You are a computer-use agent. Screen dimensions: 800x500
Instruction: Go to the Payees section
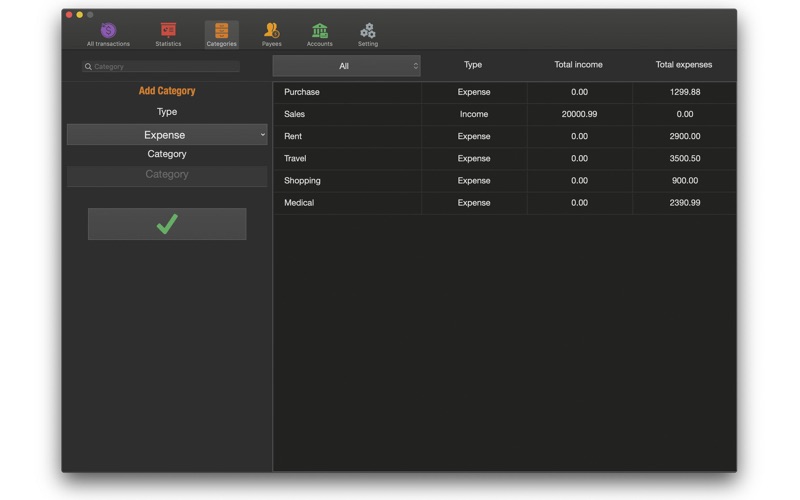271,35
